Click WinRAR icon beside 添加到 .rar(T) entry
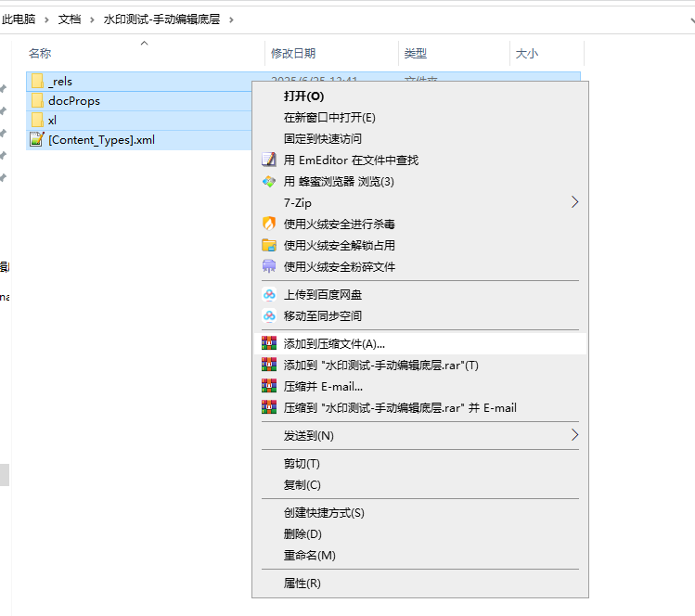 tap(269, 365)
